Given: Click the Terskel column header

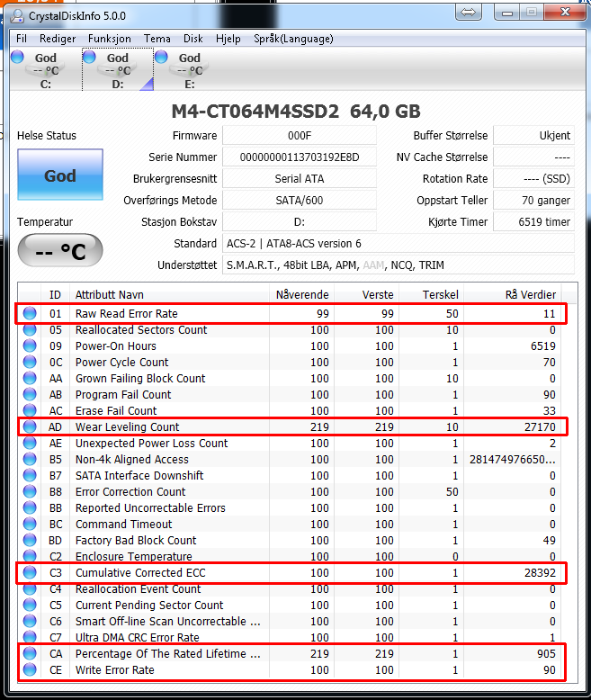Looking at the screenshot, I should pos(431,294).
